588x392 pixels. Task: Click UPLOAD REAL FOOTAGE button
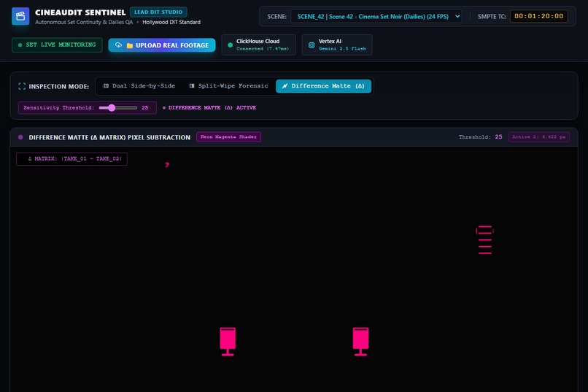tap(162, 45)
